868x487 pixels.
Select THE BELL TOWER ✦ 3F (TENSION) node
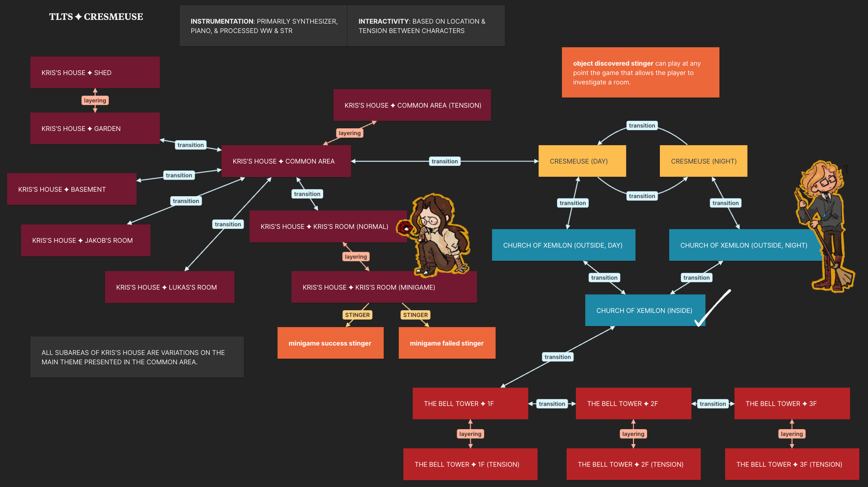(792, 464)
